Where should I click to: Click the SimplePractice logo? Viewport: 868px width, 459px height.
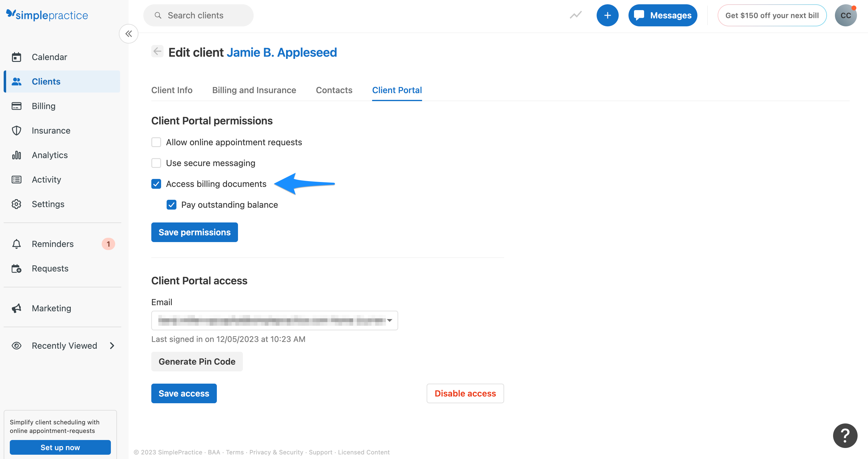click(47, 15)
